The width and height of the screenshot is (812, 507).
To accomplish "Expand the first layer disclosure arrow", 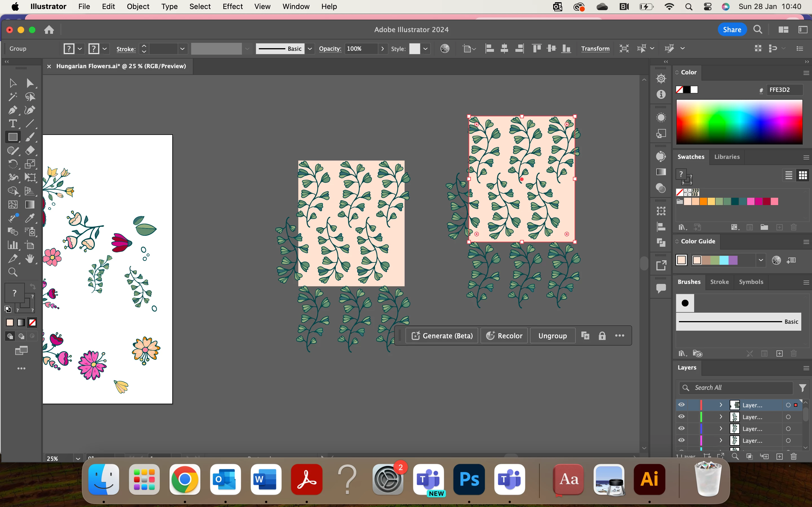I will coord(720,405).
